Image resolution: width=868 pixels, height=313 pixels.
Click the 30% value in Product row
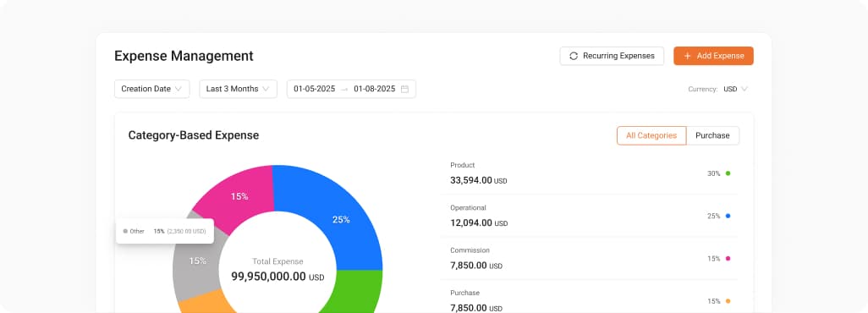[713, 173]
